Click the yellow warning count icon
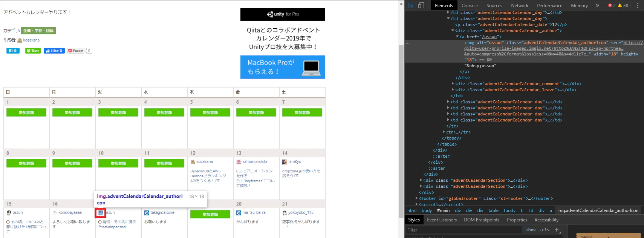 point(620,5)
